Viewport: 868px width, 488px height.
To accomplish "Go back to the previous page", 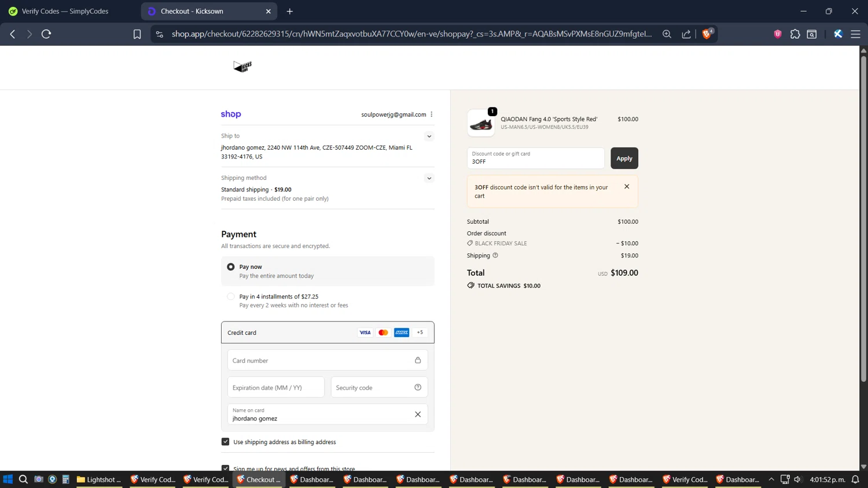I will [13, 34].
